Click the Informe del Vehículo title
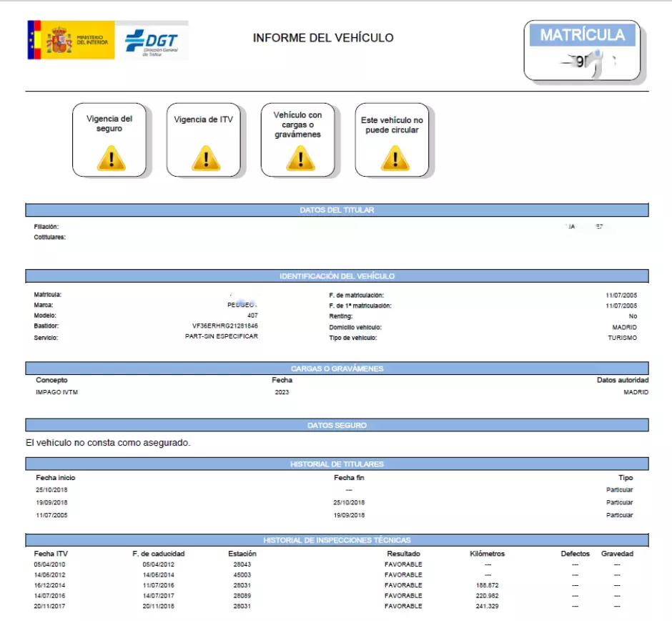 click(323, 38)
